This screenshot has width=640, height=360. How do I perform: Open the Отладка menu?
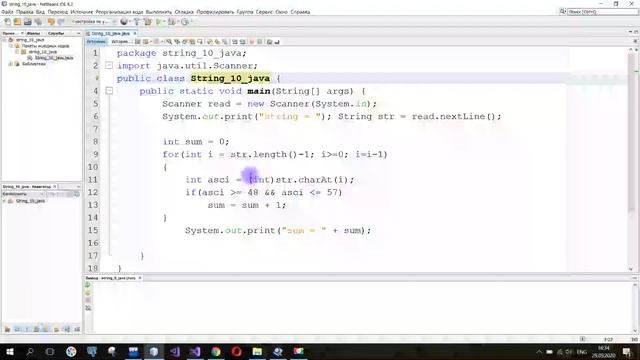pos(184,12)
